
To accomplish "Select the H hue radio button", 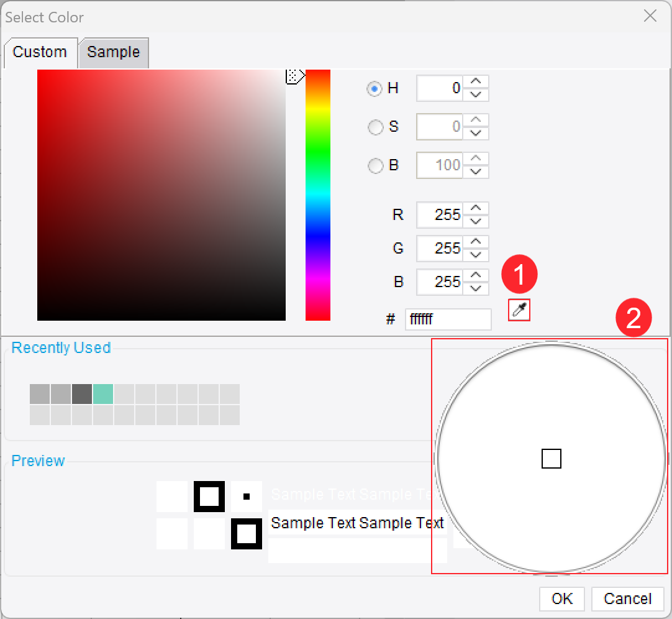I will [x=375, y=89].
